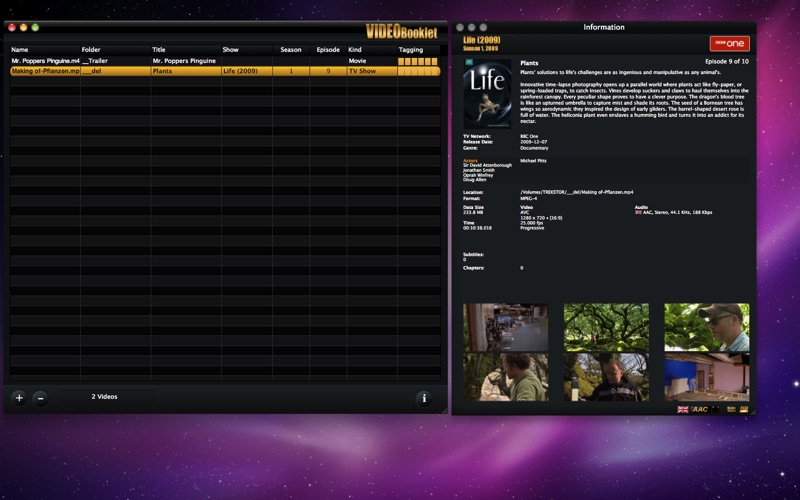Image resolution: width=800 pixels, height=500 pixels.
Task: Click the gold badge left of the HD badge
Action: coord(731,409)
